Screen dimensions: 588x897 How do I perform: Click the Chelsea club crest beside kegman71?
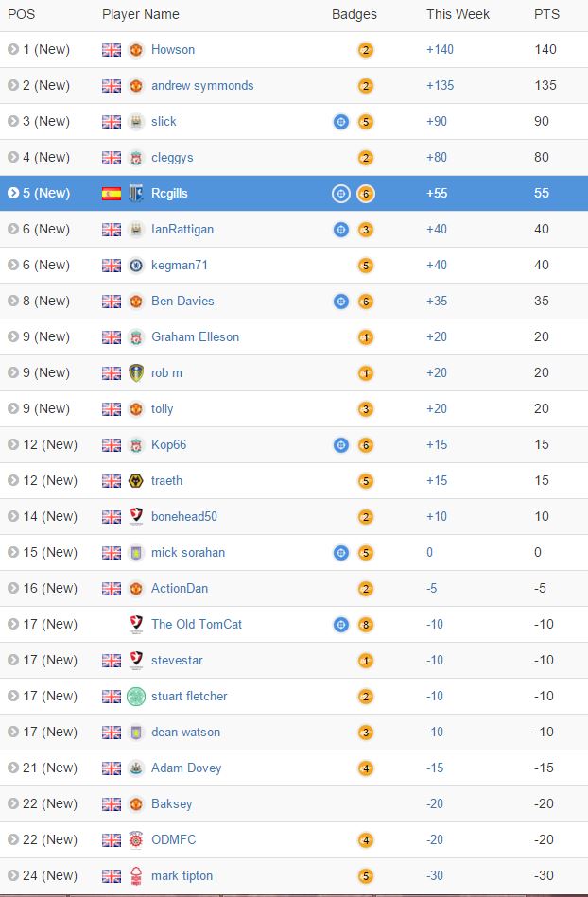click(x=136, y=266)
